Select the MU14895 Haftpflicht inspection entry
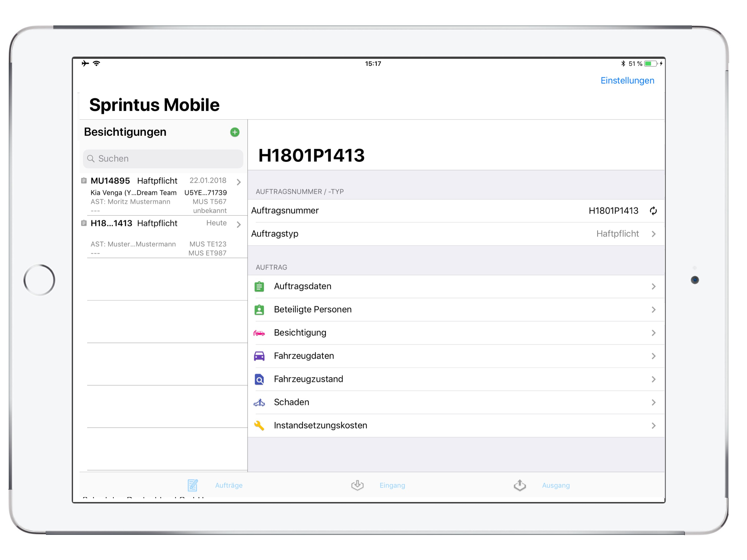This screenshot has width=747, height=560. [x=164, y=194]
